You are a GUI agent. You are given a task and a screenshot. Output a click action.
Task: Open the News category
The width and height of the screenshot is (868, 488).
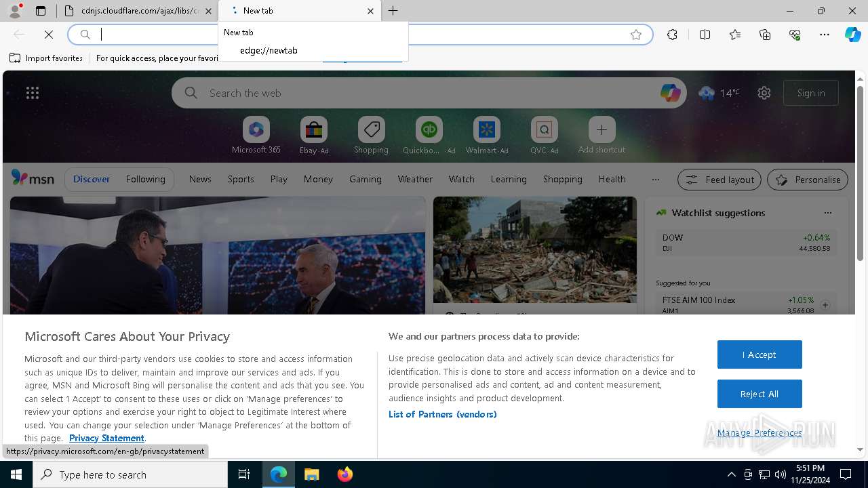200,179
